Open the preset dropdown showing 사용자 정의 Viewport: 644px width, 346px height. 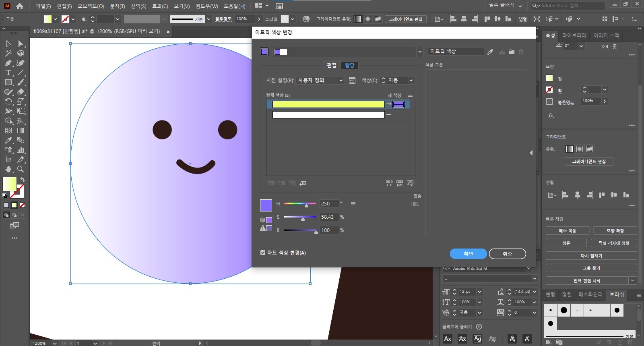[320, 81]
